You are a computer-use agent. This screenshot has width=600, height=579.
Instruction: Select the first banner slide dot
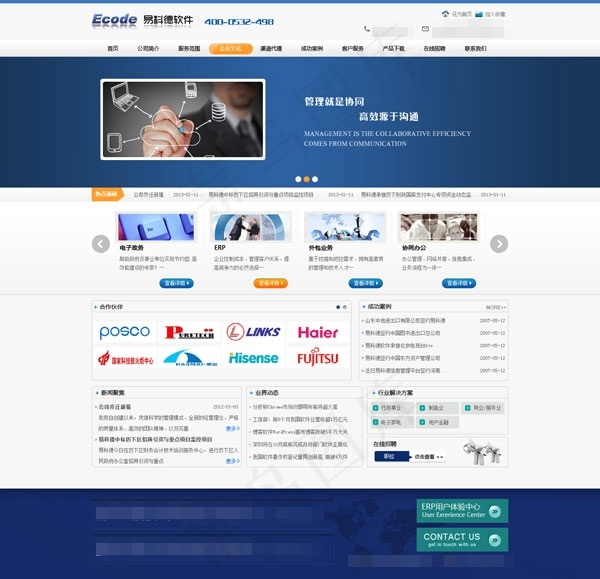298,179
